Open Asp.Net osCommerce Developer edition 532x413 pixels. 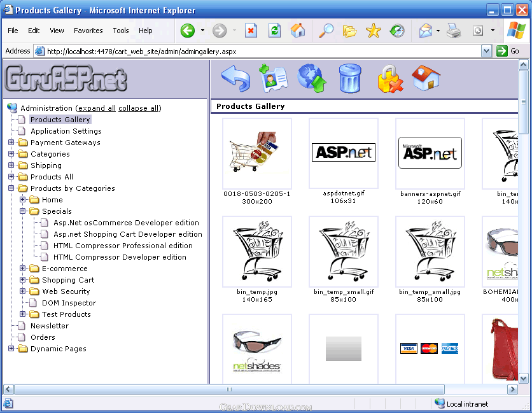tap(126, 223)
